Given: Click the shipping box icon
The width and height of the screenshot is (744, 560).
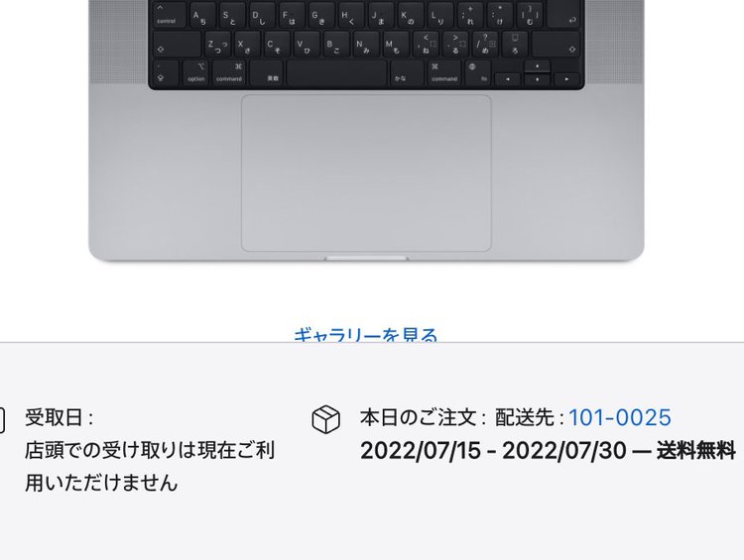Looking at the screenshot, I should [326, 419].
